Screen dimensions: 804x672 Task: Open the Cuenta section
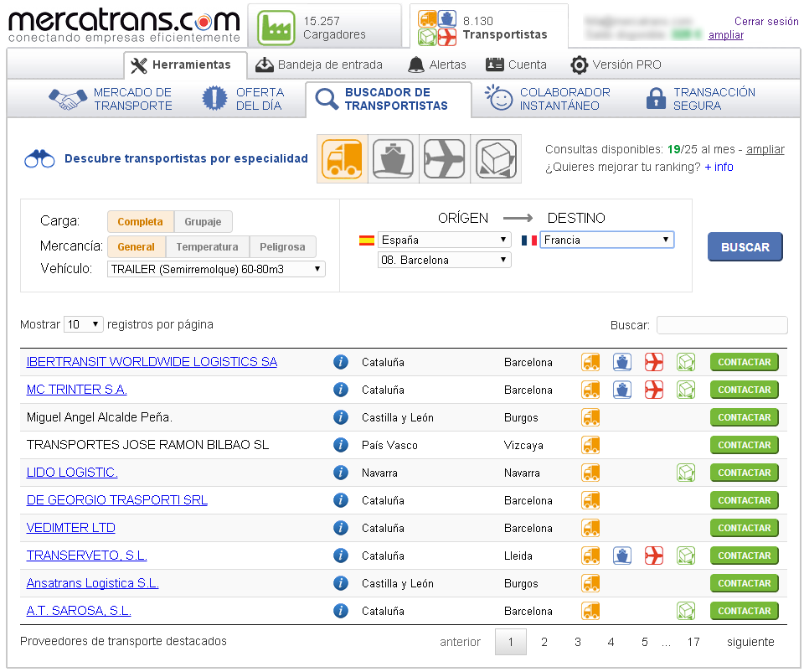coord(517,65)
